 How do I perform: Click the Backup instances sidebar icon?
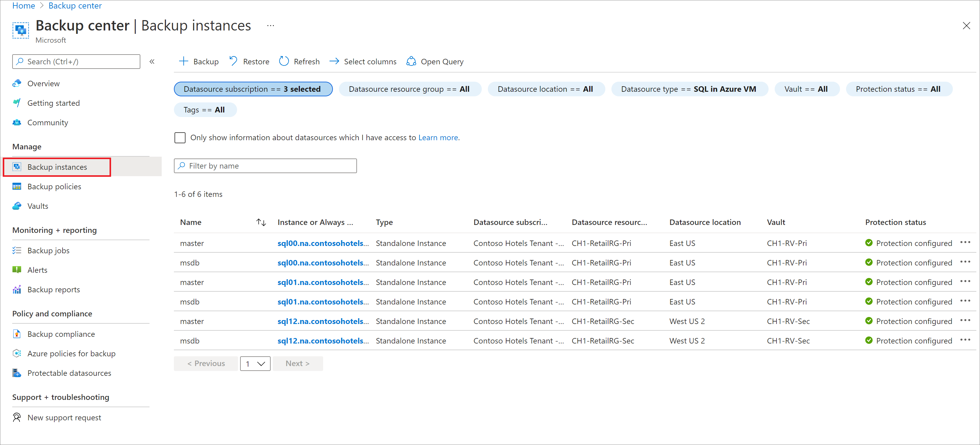tap(16, 167)
